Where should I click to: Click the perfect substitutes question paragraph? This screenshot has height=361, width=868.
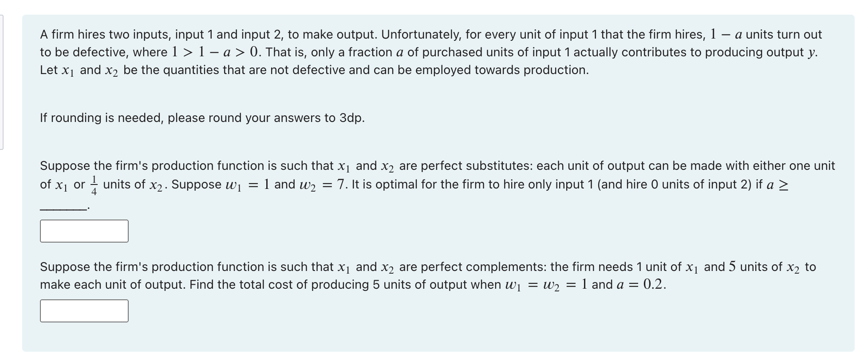(x=399, y=174)
